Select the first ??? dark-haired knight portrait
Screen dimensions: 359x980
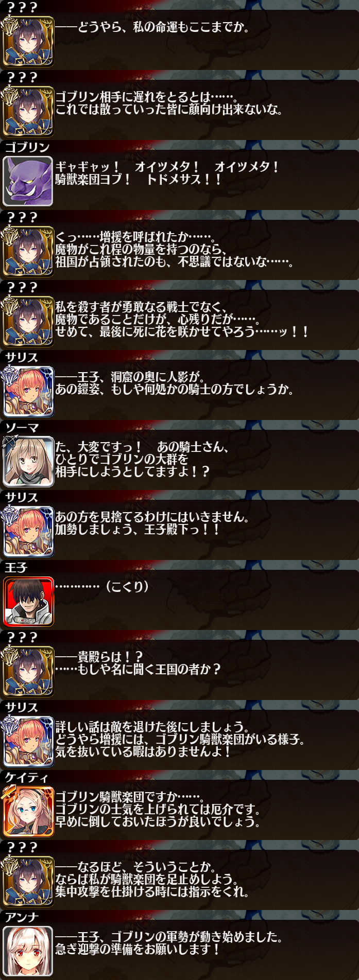[x=28, y=41]
